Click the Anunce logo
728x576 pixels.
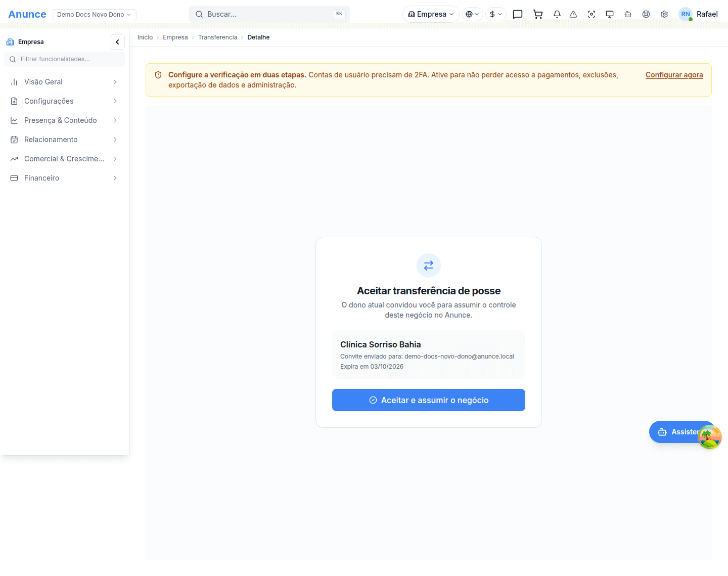point(27,14)
